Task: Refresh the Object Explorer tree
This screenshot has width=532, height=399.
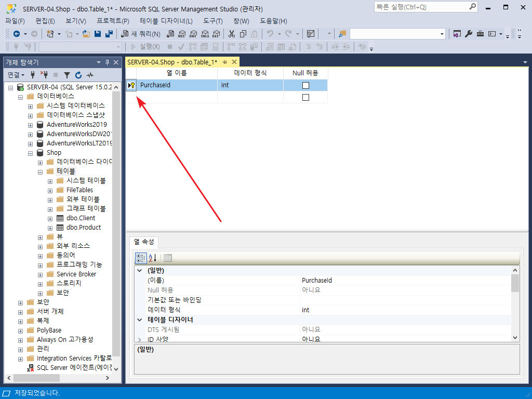Action: pos(78,75)
